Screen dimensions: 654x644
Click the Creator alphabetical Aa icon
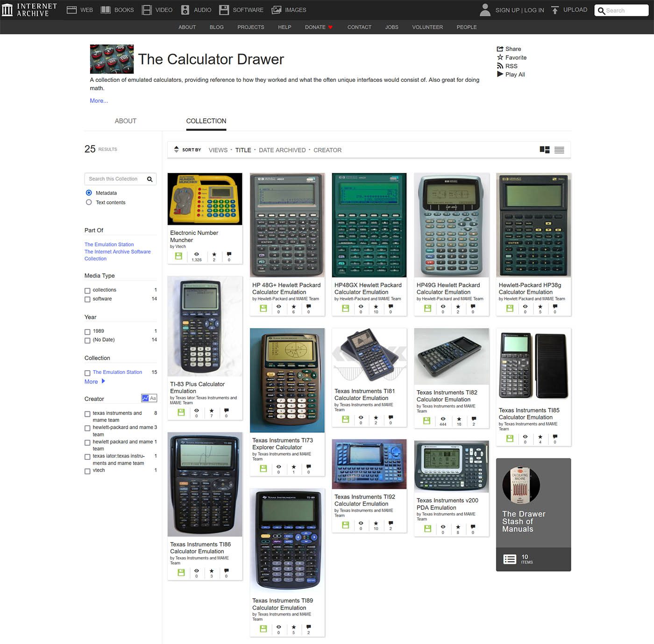(153, 398)
